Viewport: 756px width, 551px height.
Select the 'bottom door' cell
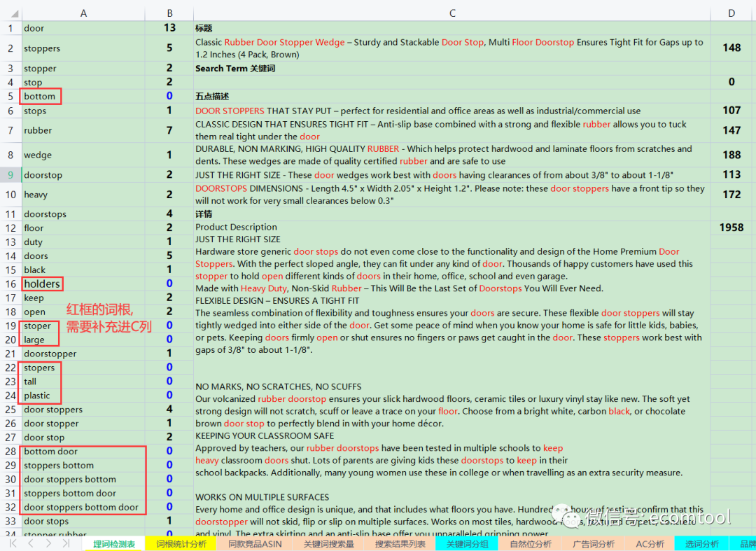coord(83,452)
